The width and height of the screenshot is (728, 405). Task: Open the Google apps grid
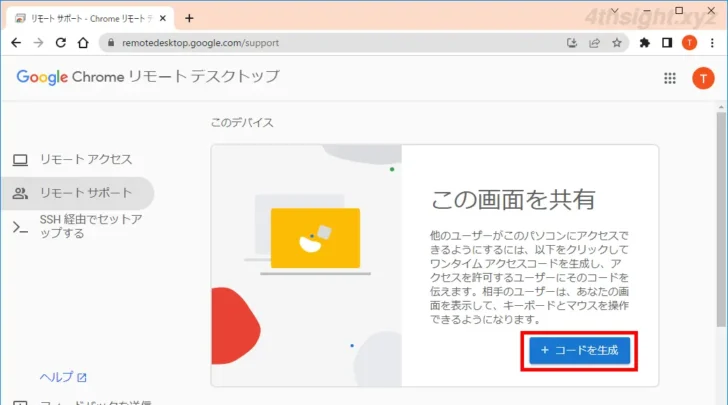click(x=670, y=78)
